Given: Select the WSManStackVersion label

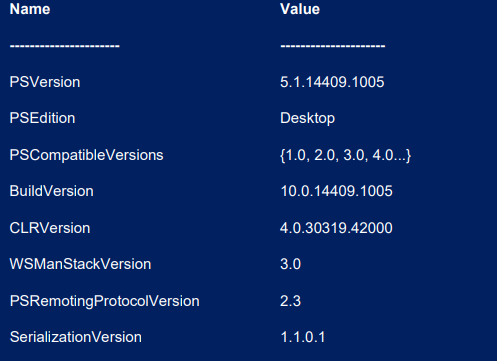Looking at the screenshot, I should point(80,264).
